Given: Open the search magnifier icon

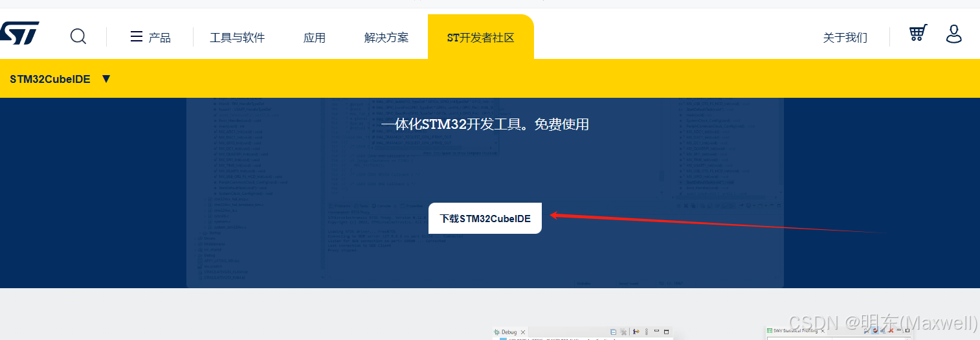Looking at the screenshot, I should click(x=78, y=36).
